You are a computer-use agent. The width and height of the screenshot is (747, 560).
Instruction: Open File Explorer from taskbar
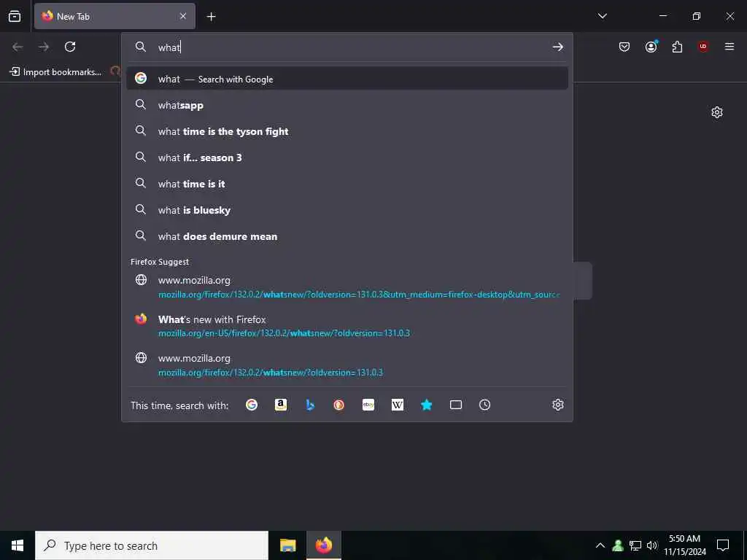tap(287, 545)
